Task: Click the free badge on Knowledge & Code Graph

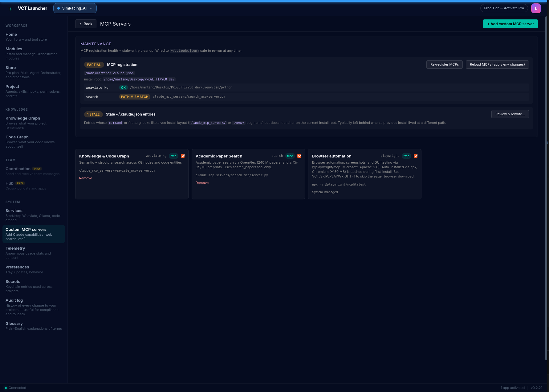Action: pos(173,156)
